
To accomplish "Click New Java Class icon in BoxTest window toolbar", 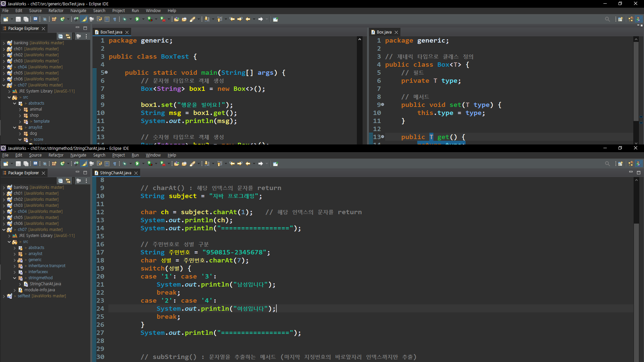I will pos(62,19).
